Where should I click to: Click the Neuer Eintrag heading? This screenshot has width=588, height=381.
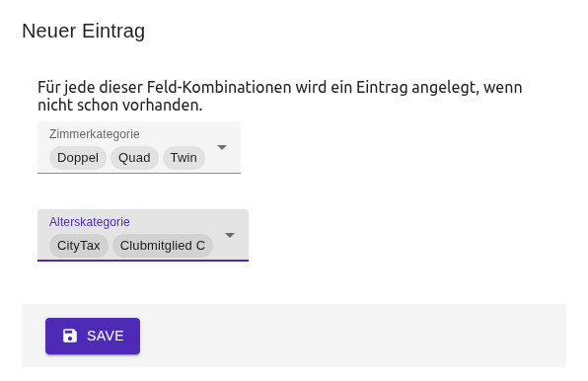[83, 31]
